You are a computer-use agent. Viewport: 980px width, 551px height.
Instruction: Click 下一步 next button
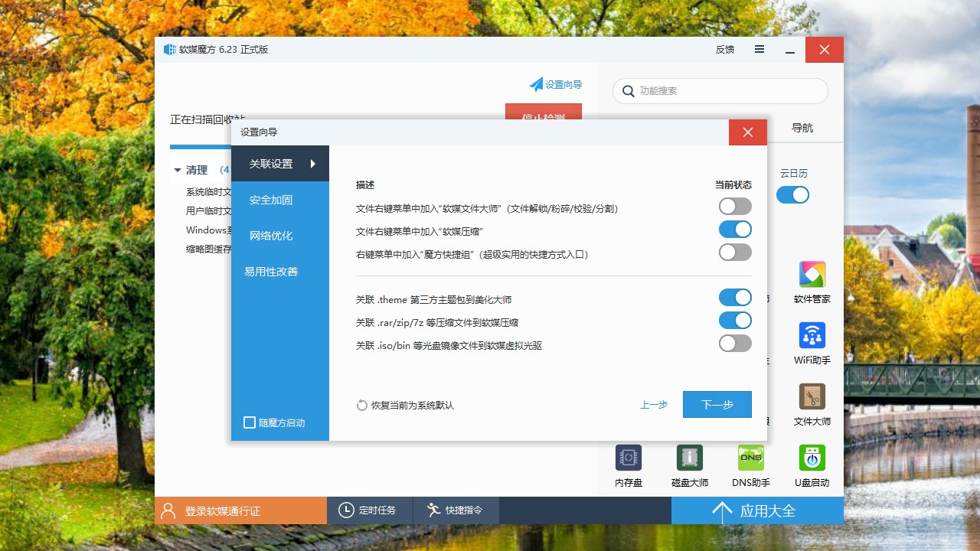point(717,405)
